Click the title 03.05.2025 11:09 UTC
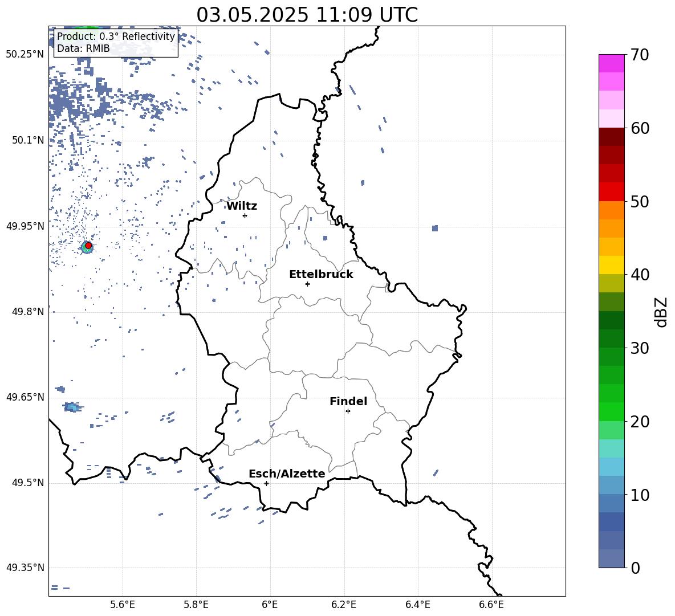This screenshot has height=616, width=675. [x=307, y=15]
